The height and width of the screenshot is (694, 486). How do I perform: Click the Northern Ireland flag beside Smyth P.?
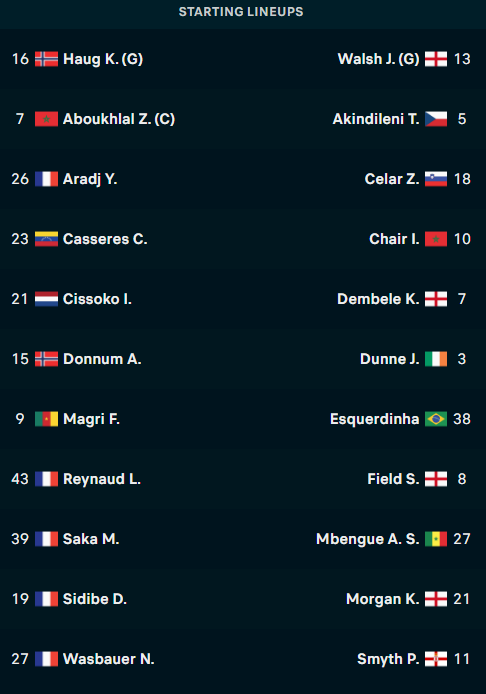[x=436, y=659]
